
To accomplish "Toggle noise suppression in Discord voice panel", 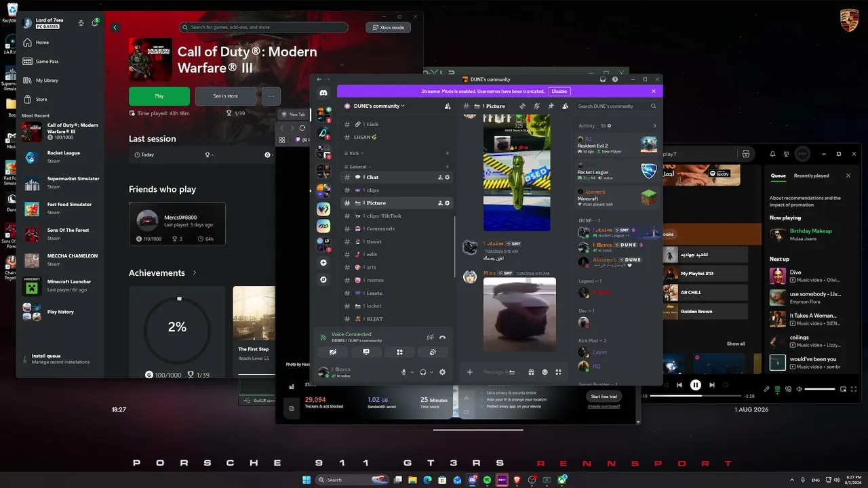I will 430,337.
